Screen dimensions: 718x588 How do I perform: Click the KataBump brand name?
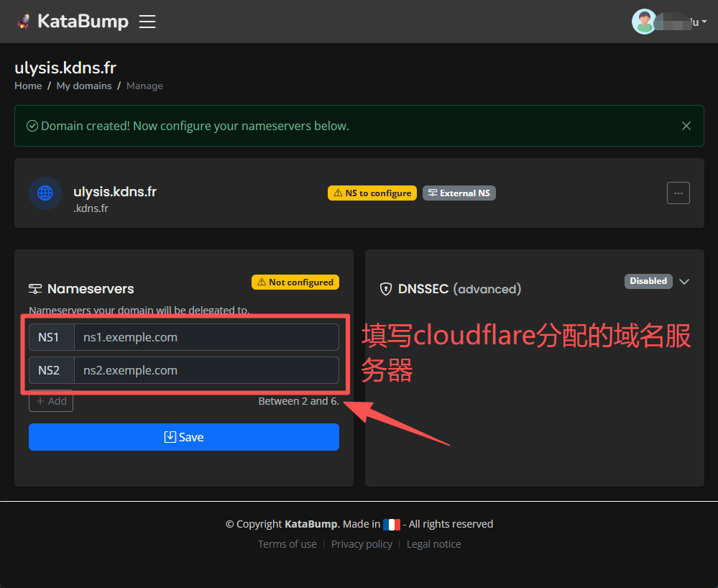coord(83,21)
